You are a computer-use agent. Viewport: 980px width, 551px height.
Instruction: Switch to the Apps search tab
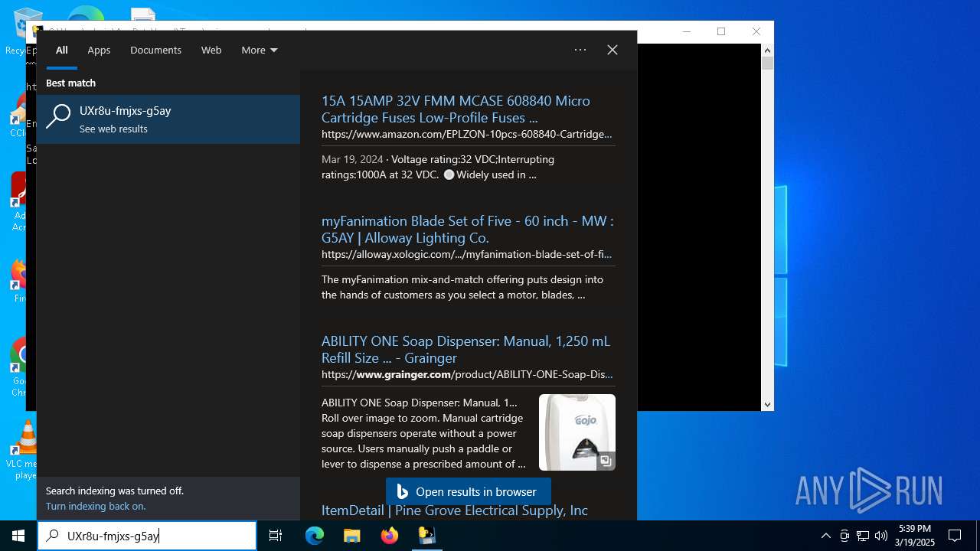coord(99,50)
